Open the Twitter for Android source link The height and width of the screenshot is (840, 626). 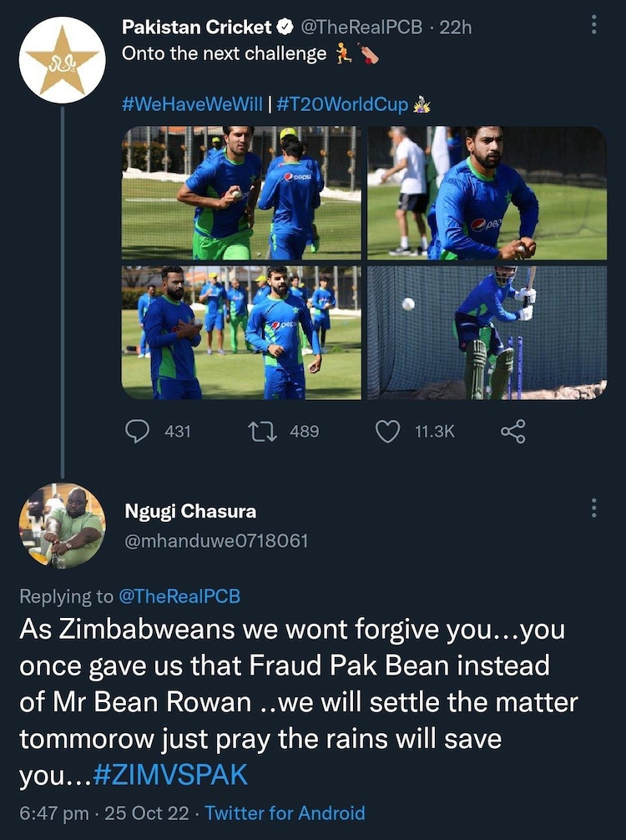pyautogui.click(x=285, y=812)
